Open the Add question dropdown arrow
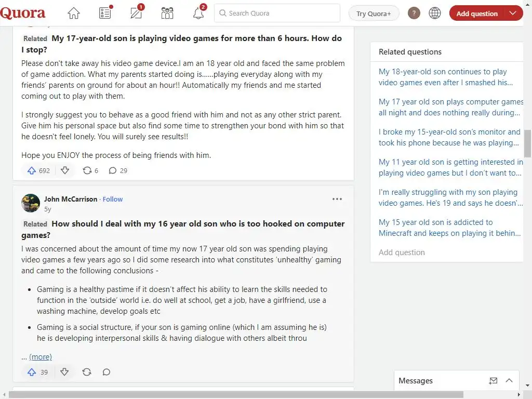The width and height of the screenshot is (532, 399). 513,13
